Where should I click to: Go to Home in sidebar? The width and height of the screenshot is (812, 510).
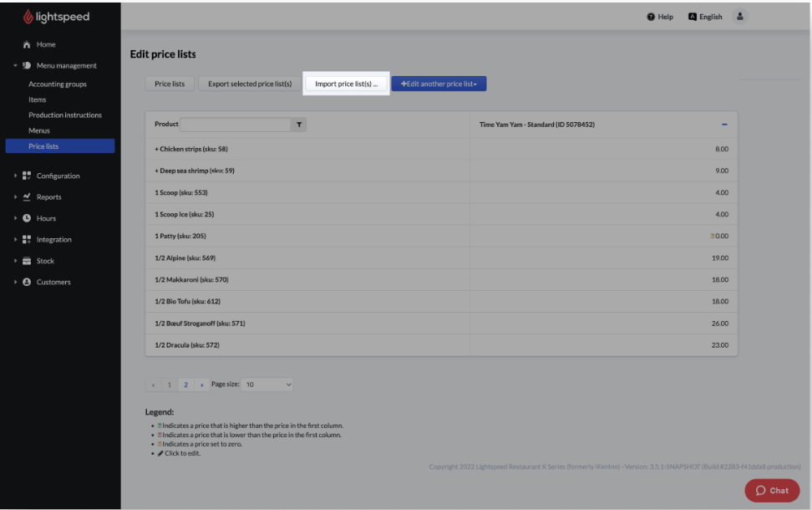(46, 44)
